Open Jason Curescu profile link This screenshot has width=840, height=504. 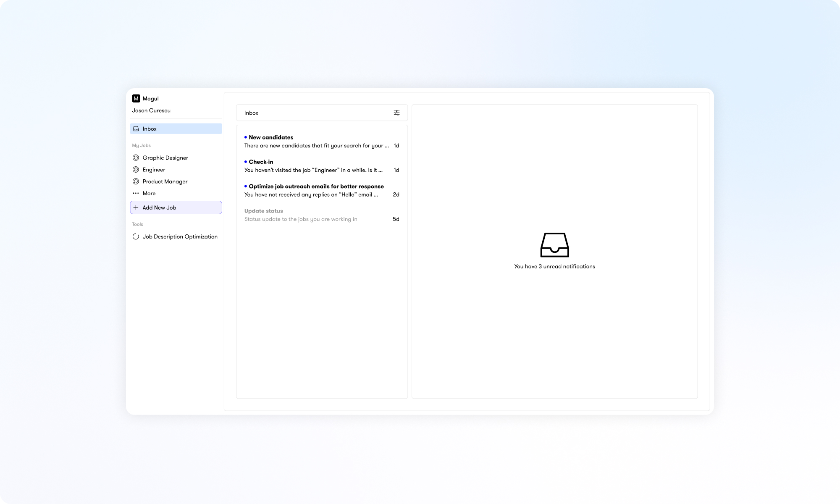[151, 110]
